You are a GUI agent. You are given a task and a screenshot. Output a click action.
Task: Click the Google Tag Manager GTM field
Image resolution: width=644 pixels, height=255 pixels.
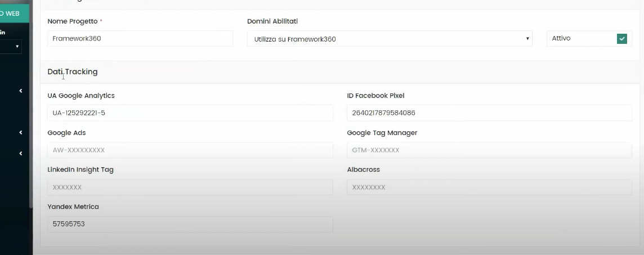489,150
